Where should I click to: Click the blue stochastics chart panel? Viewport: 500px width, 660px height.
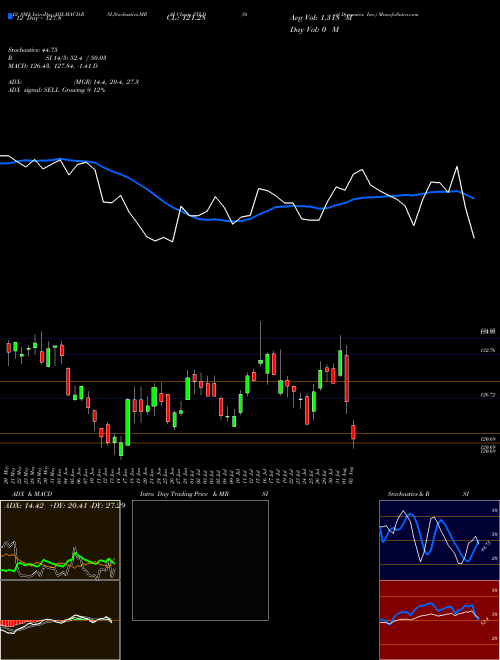pyautogui.click(x=439, y=540)
